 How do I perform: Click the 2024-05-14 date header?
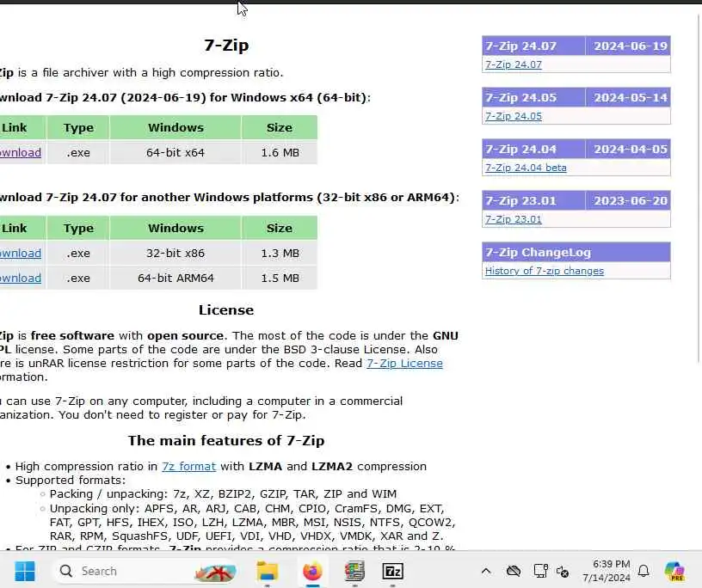click(x=630, y=97)
